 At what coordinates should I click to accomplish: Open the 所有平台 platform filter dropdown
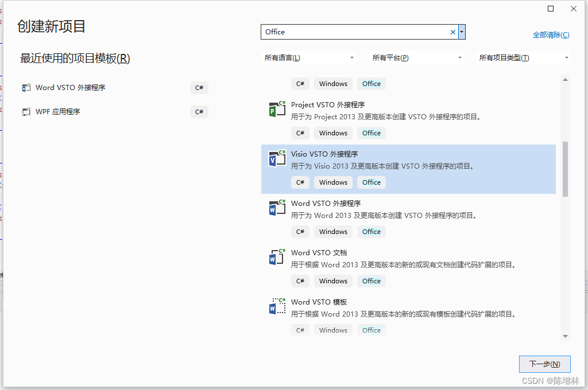[x=416, y=58]
